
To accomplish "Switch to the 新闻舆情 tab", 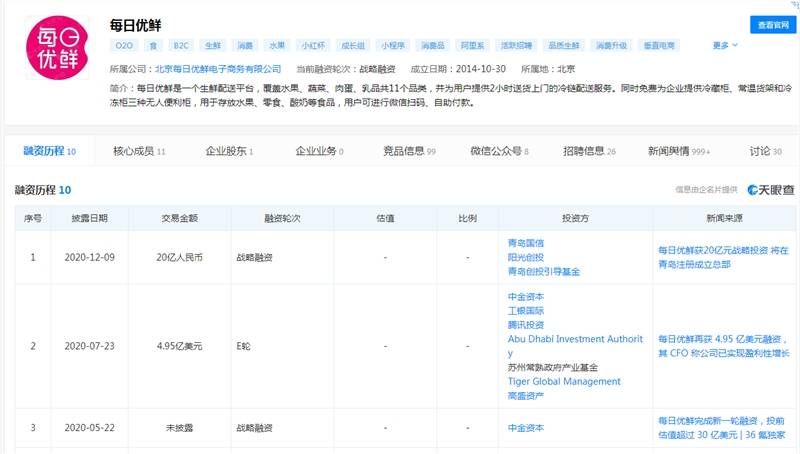I will pos(679,151).
